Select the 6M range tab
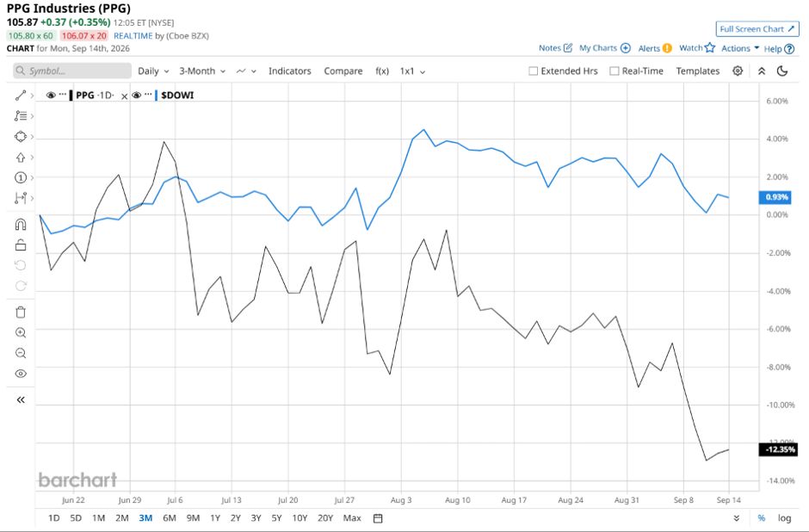809x532 pixels. coord(170,518)
